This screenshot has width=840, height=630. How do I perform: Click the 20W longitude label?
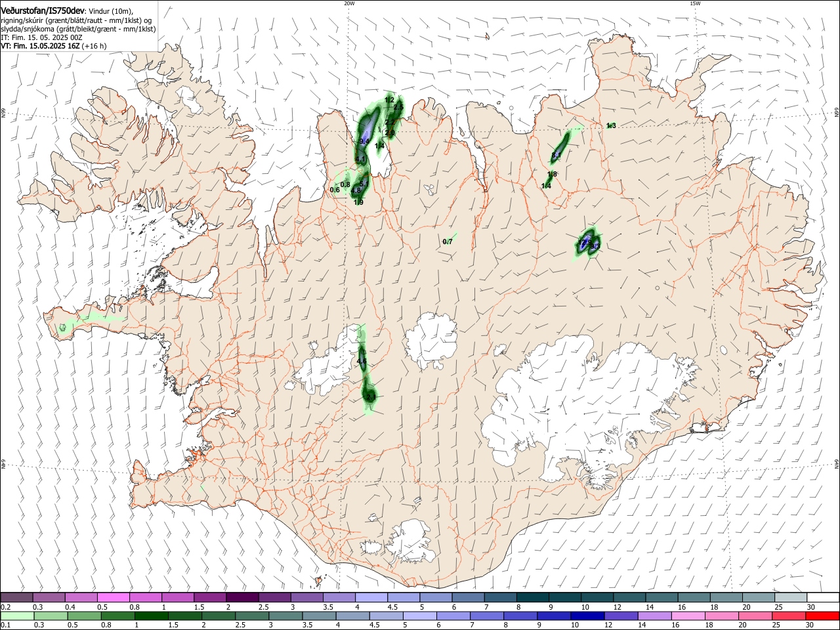[349, 3]
